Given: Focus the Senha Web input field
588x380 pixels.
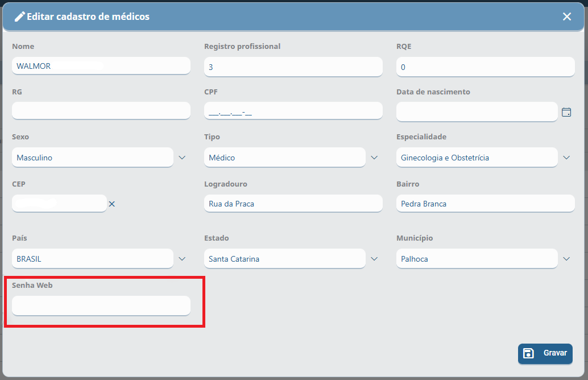Looking at the screenshot, I should coord(101,305).
